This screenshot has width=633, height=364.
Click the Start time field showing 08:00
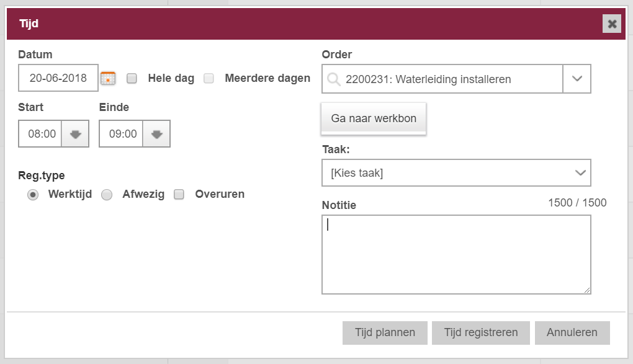(x=40, y=133)
